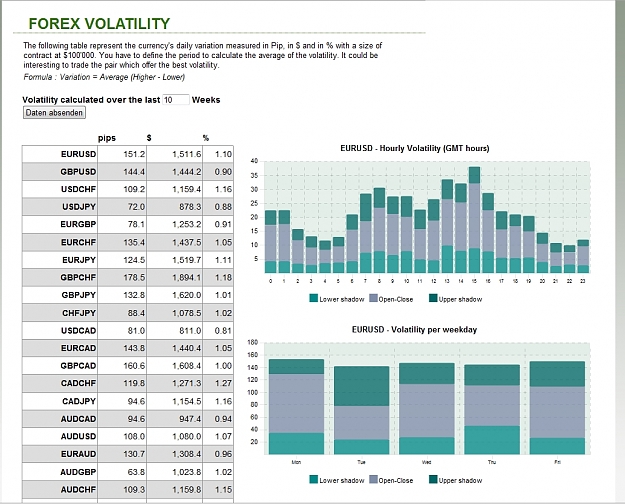This screenshot has width=625, height=504.
Task: Click the hour 22 bar in hourly chart
Action: coord(570,259)
